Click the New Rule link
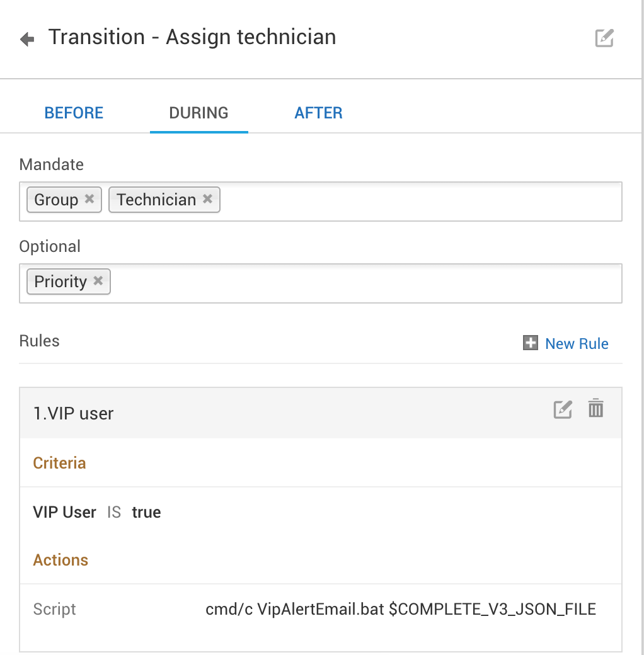This screenshot has height=655, width=644. [577, 344]
